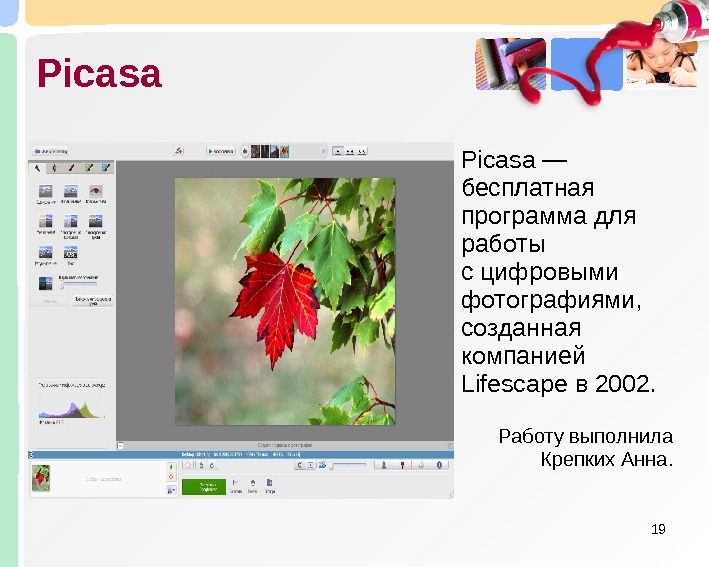Select the red leaf thumbnail in the top filmstrip
709x567 pixels.
(284, 151)
